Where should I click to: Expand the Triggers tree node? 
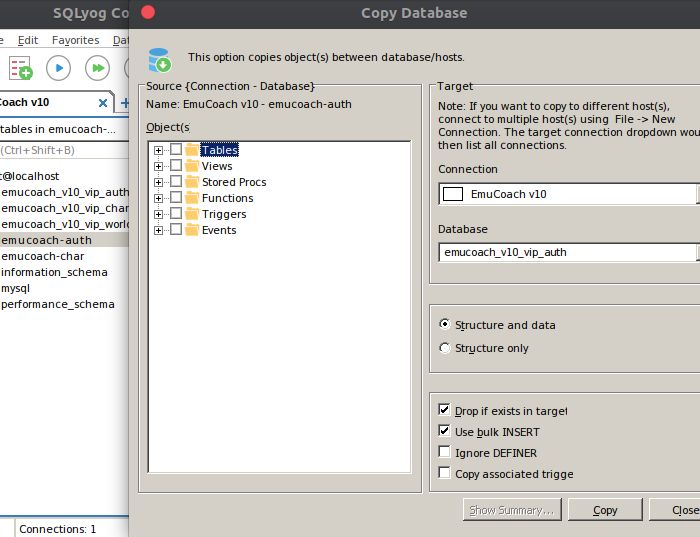(158, 215)
